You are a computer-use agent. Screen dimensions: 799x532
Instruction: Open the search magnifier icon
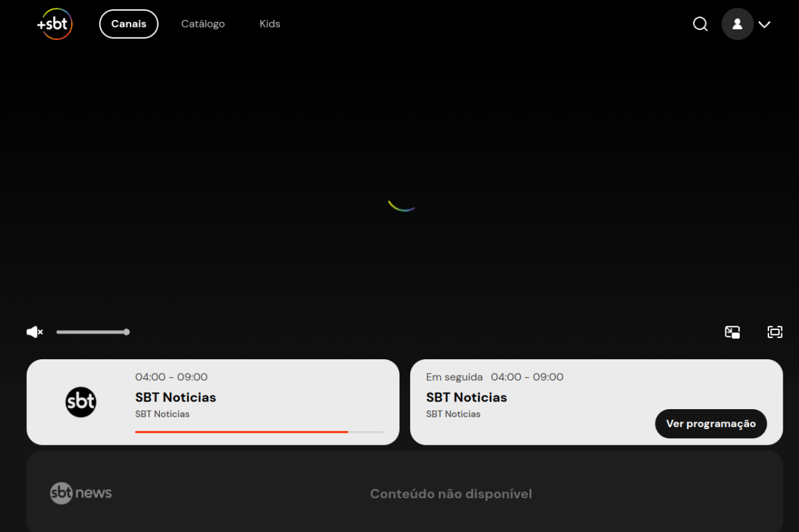700,24
